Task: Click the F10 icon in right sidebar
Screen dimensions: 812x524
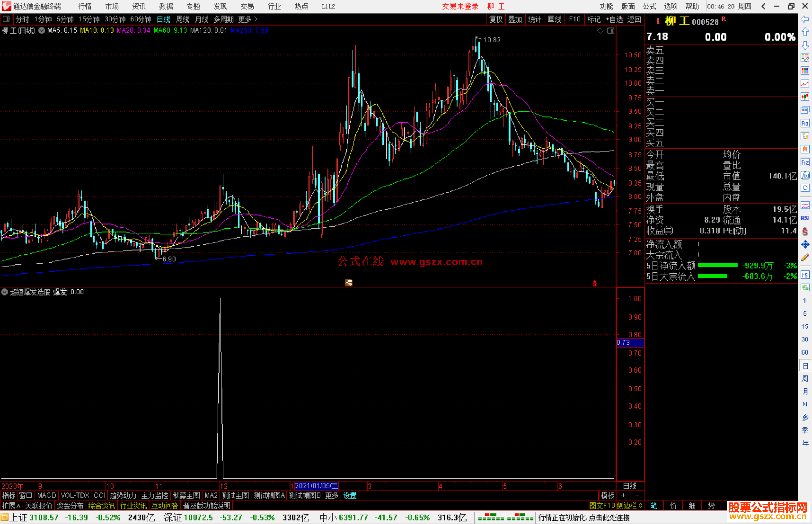Action: (x=804, y=123)
